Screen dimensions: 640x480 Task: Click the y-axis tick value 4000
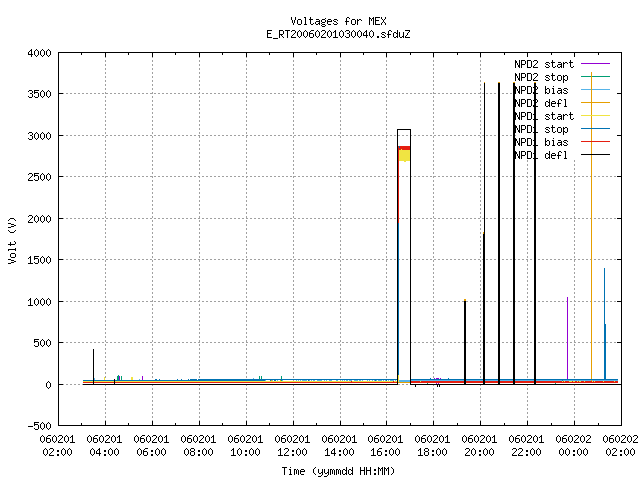[x=40, y=53]
